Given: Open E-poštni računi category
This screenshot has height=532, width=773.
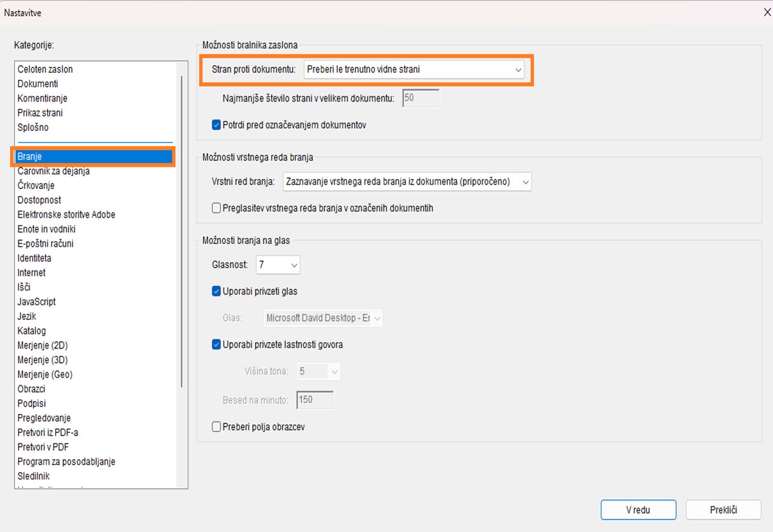Looking at the screenshot, I should (x=46, y=243).
